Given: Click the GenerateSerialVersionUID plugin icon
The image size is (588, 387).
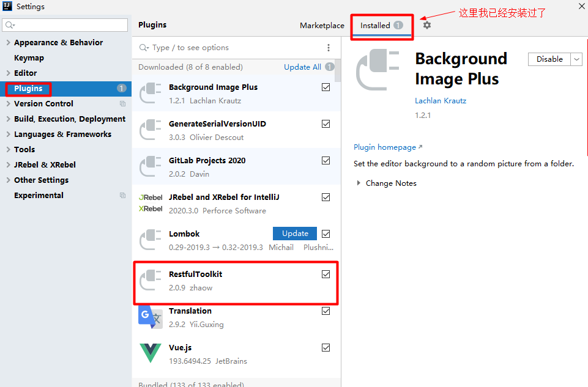Looking at the screenshot, I should click(151, 130).
